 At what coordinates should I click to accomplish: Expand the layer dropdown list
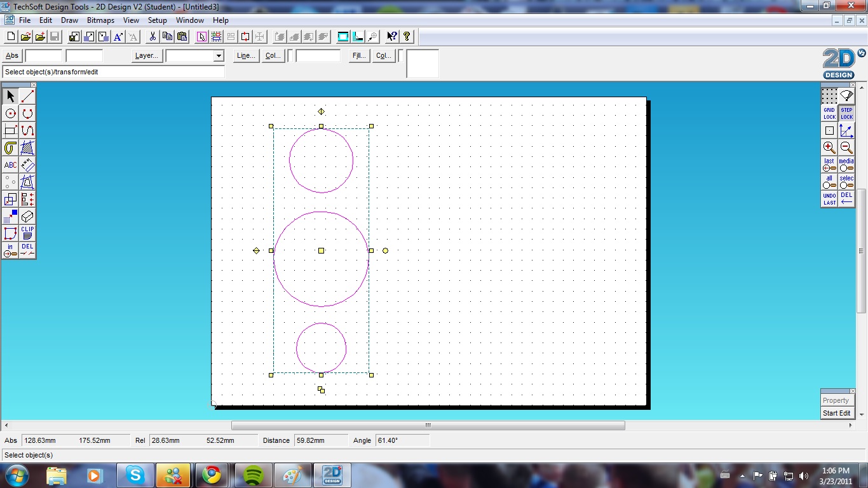tap(219, 56)
